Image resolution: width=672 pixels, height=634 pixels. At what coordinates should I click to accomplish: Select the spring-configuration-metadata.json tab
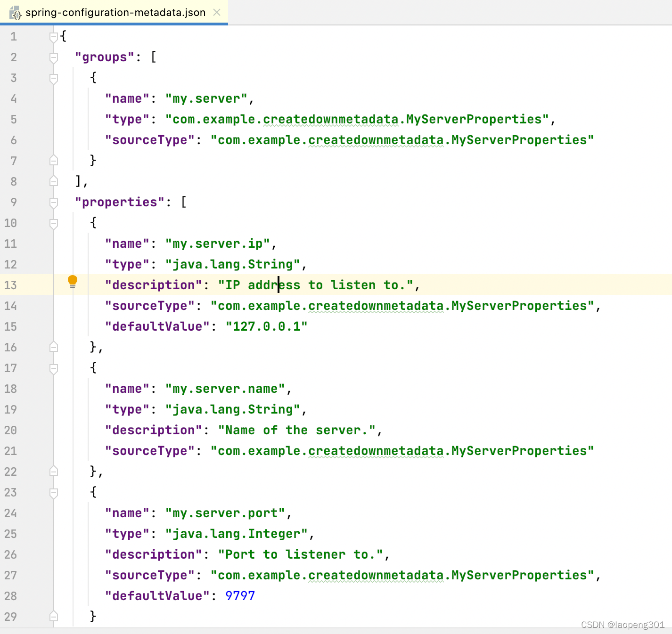tap(114, 12)
